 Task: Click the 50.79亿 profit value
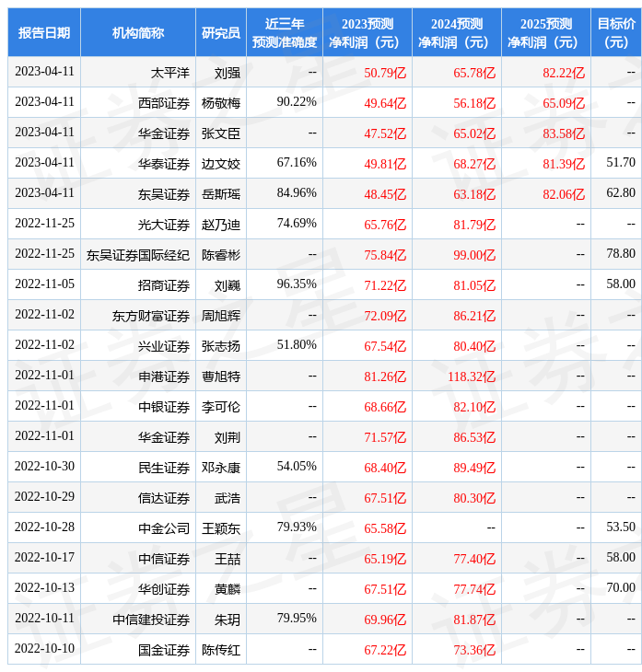click(x=385, y=73)
